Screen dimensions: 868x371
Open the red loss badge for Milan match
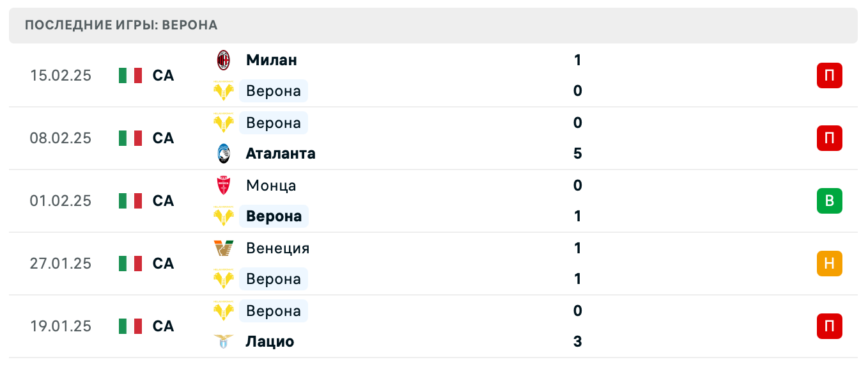830,75
